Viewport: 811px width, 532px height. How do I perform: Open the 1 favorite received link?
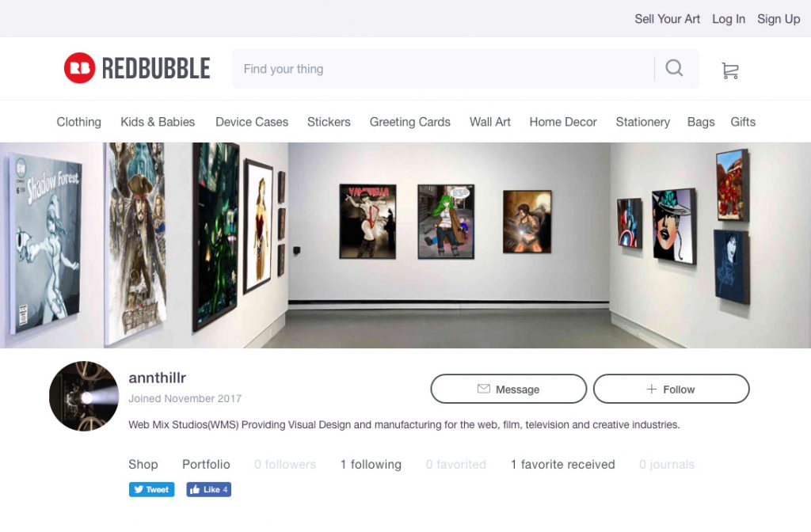coord(563,464)
